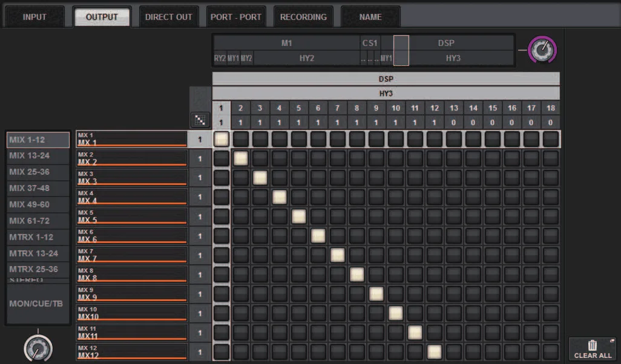The width and height of the screenshot is (621, 364).
Task: Select MIX 37-48 channel group
Action: click(38, 188)
